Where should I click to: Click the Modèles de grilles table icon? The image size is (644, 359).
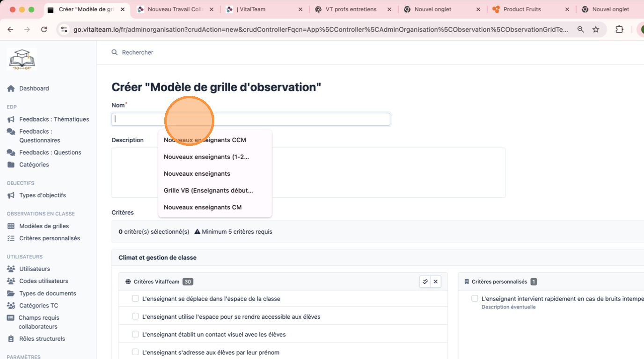coord(11,226)
